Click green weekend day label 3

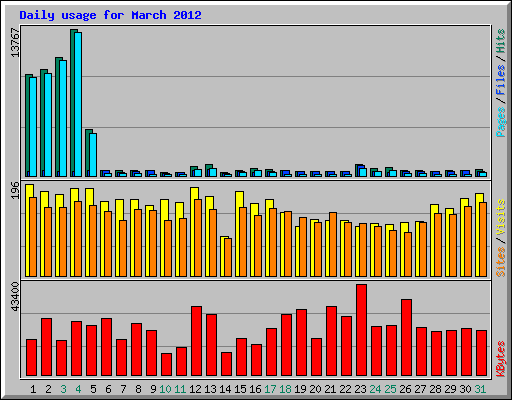(x=63, y=389)
